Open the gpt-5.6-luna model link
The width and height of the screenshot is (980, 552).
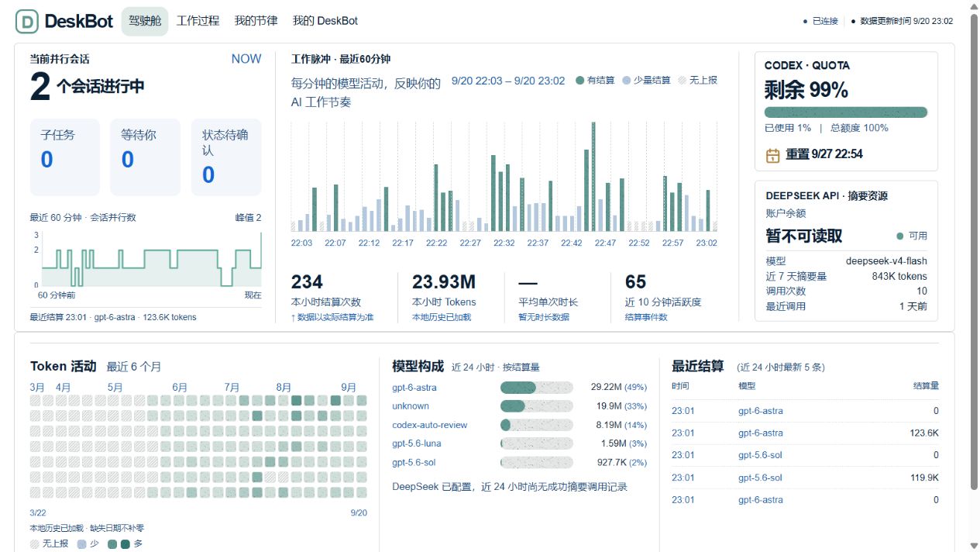(x=417, y=443)
